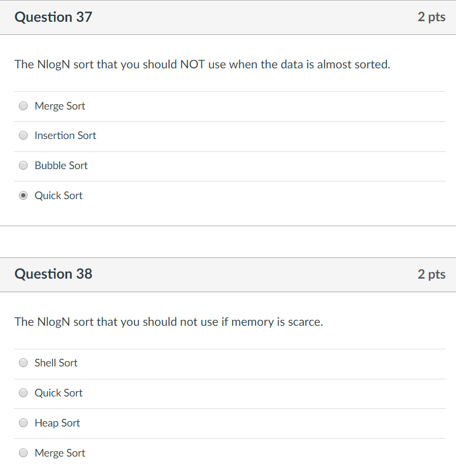Click the Merge Sort label under Question 37
Viewport: 456px width, 476px height.
point(60,106)
